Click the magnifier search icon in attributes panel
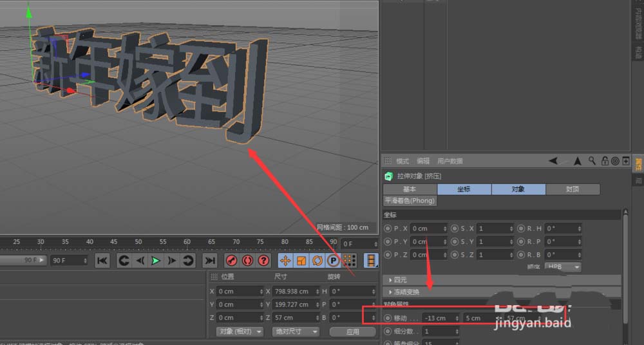This screenshot has height=345, width=644. (x=592, y=161)
